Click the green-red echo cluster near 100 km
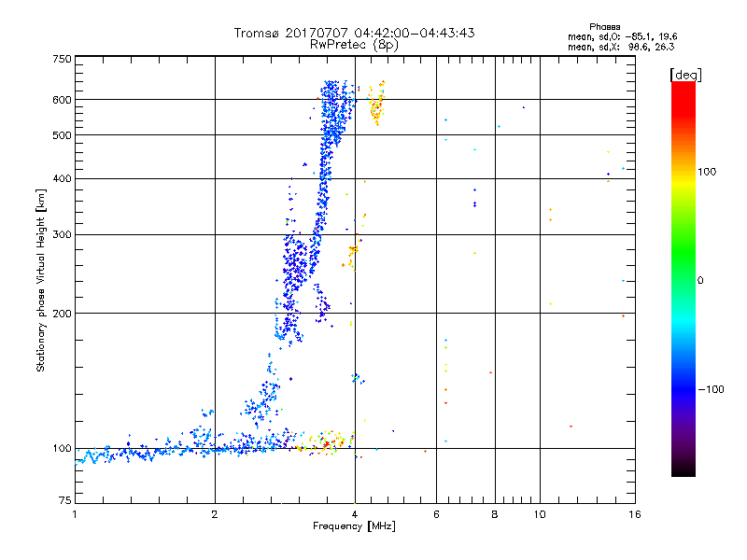This screenshot has width=747, height=560. (324, 442)
